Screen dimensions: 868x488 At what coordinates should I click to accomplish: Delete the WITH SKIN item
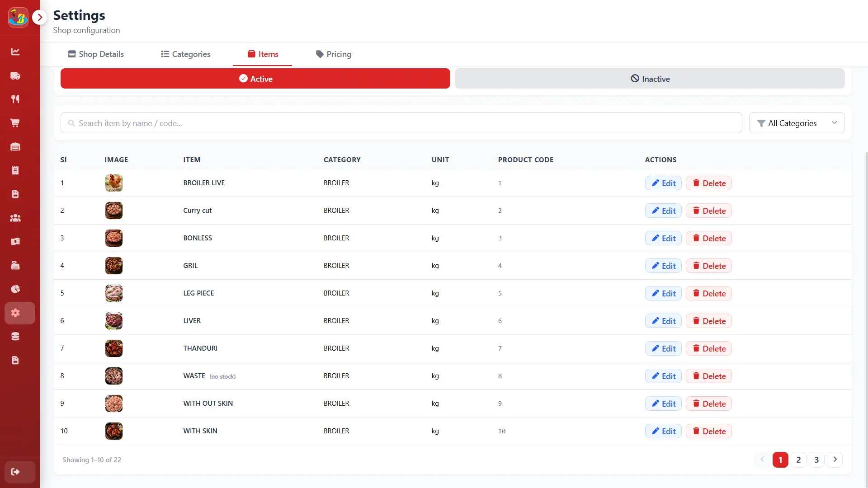pos(709,431)
